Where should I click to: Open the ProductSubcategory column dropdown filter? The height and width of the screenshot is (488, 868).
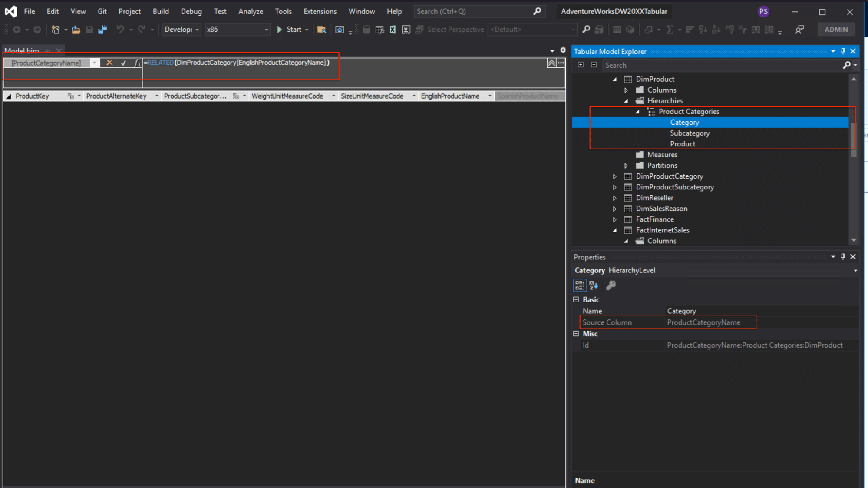(x=244, y=96)
